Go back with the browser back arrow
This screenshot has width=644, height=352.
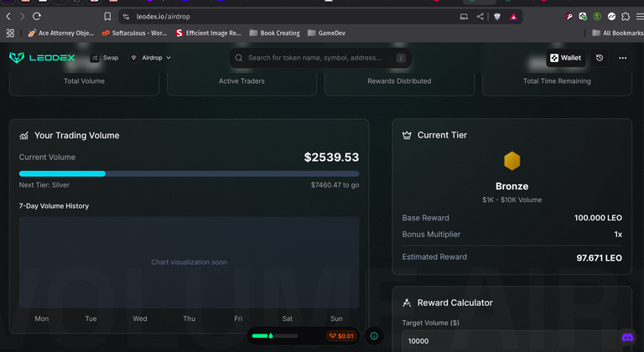(8, 17)
